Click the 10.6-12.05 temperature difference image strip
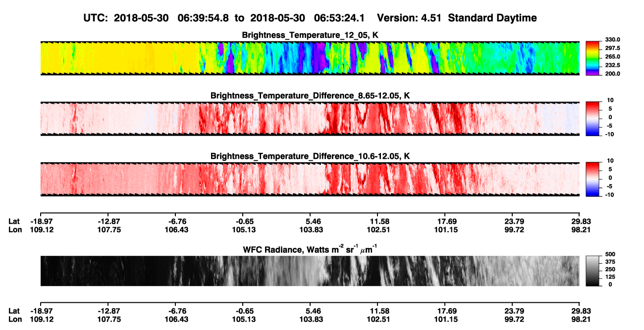 (310, 179)
